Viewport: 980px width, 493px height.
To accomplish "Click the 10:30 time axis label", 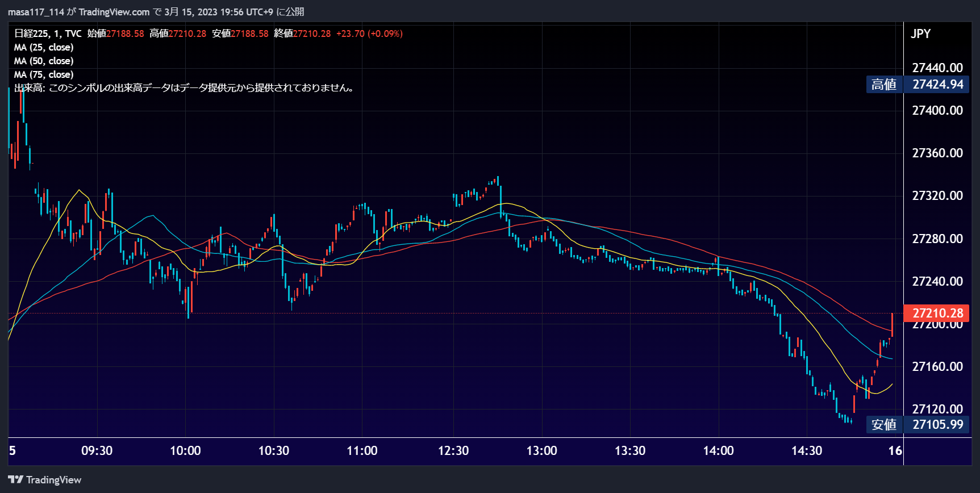I will [x=274, y=451].
